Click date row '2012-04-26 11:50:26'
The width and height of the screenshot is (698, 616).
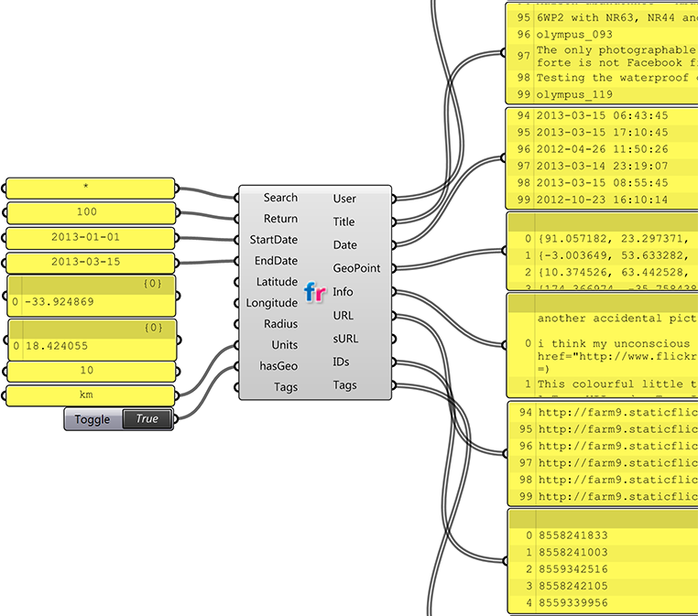(603, 149)
